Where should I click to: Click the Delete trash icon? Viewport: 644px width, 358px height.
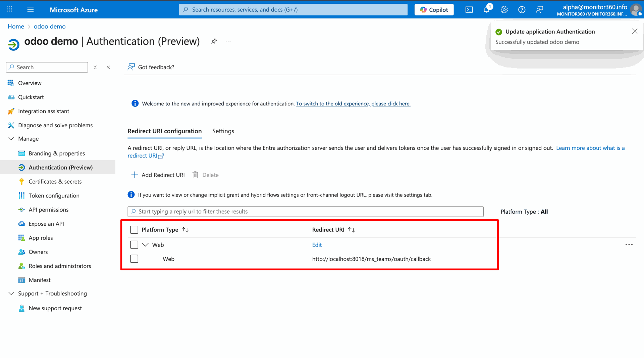click(195, 175)
